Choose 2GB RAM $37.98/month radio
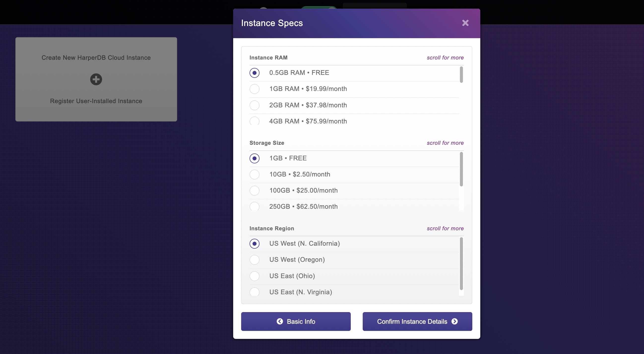Image resolution: width=644 pixels, height=354 pixels. pos(255,105)
